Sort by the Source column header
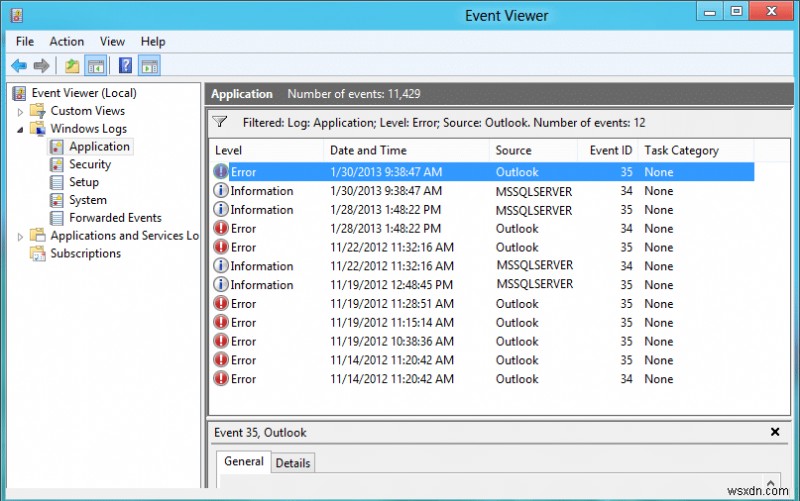800x501 pixels. [533, 151]
